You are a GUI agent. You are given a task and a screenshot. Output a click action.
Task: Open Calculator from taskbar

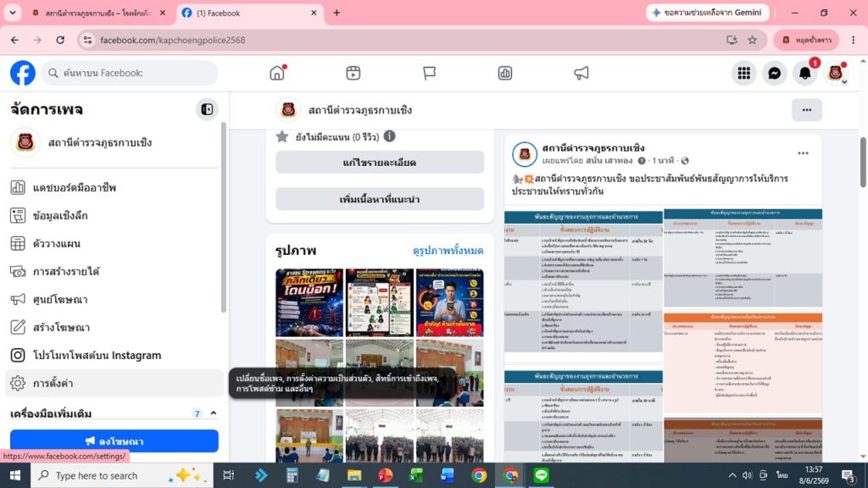292,475
